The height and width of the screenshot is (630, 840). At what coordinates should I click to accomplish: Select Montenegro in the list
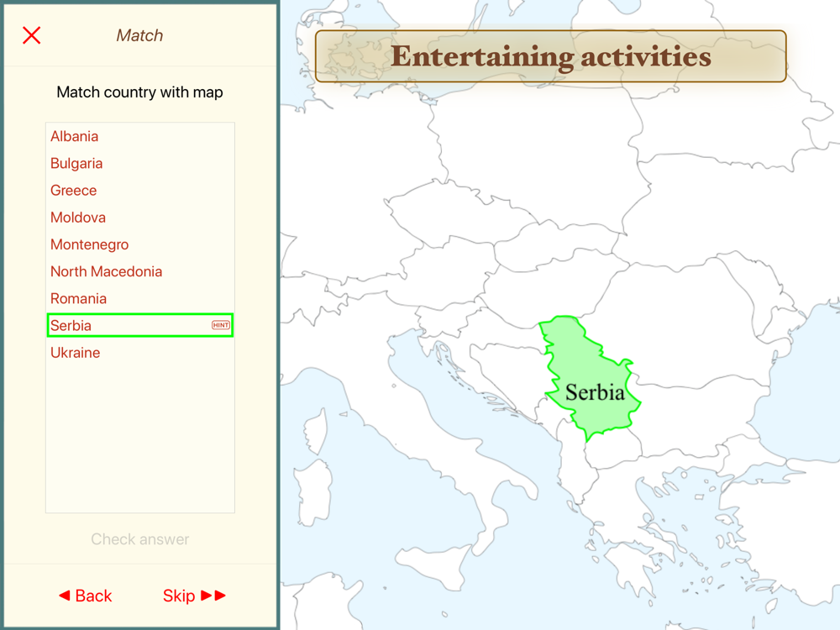pos(90,244)
